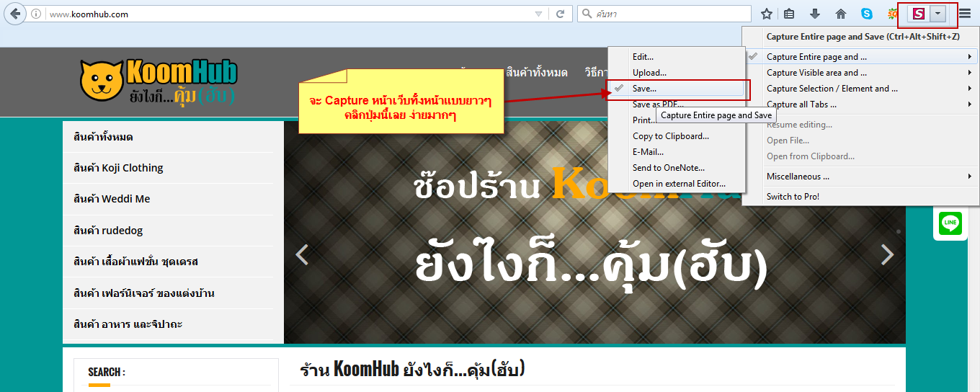Open the green LINE chat icon

click(950, 223)
